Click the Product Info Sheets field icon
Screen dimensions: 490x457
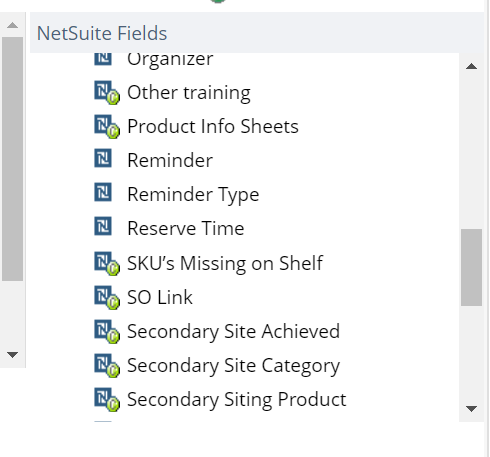107,127
